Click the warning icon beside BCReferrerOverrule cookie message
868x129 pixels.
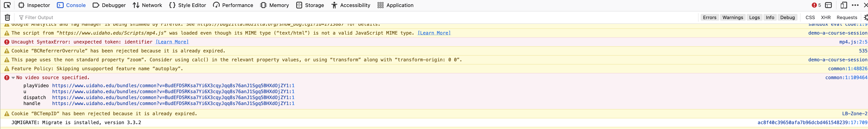click(7, 51)
